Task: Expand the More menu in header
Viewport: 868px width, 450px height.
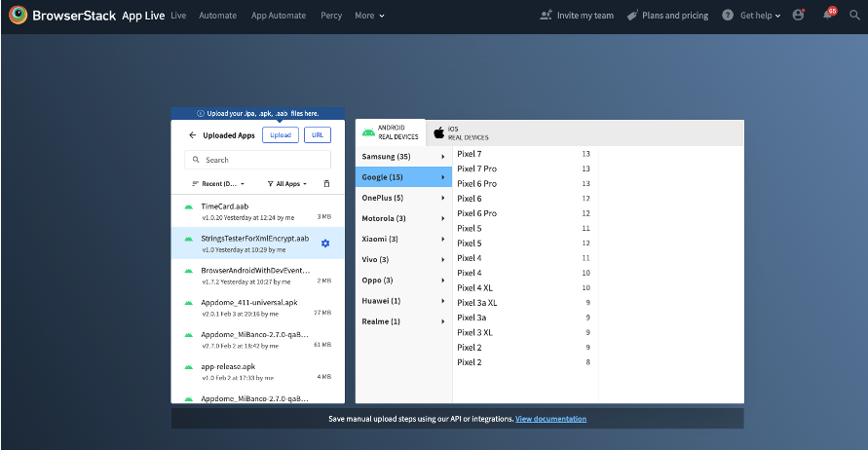Action: pos(369,16)
